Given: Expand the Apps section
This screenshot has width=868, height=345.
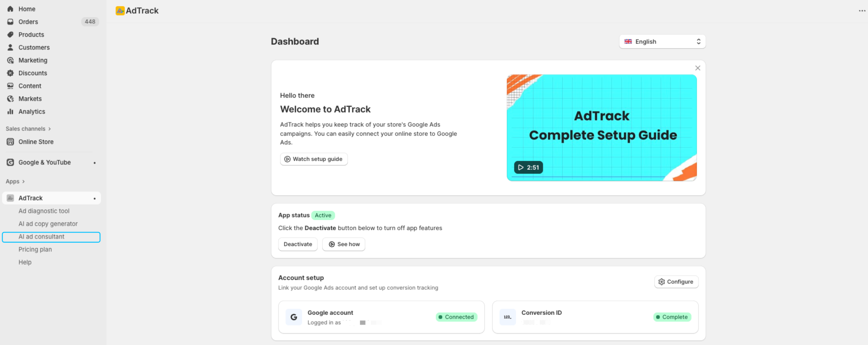Looking at the screenshot, I should tap(15, 181).
